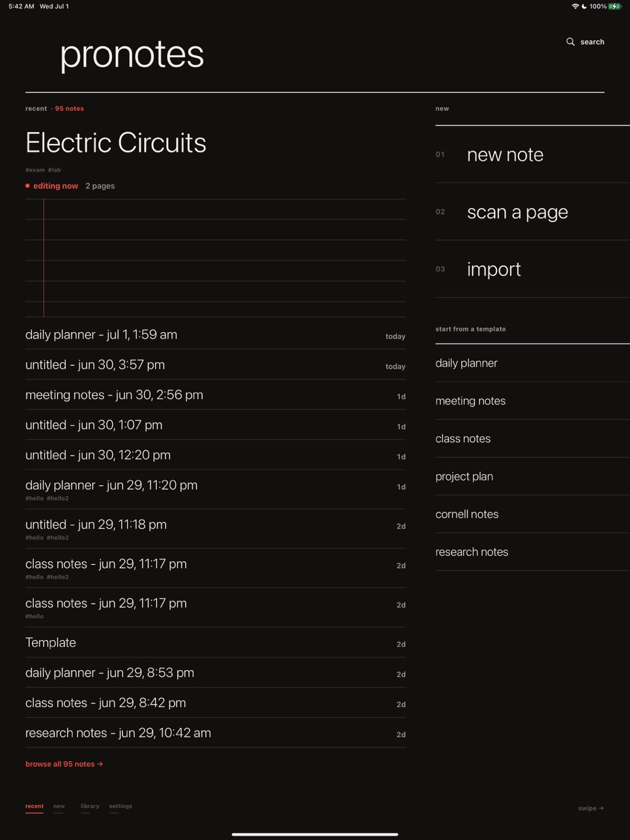Open research notes - jun 29, 10:42 am
Image resolution: width=630 pixels, height=840 pixels.
coord(216,733)
